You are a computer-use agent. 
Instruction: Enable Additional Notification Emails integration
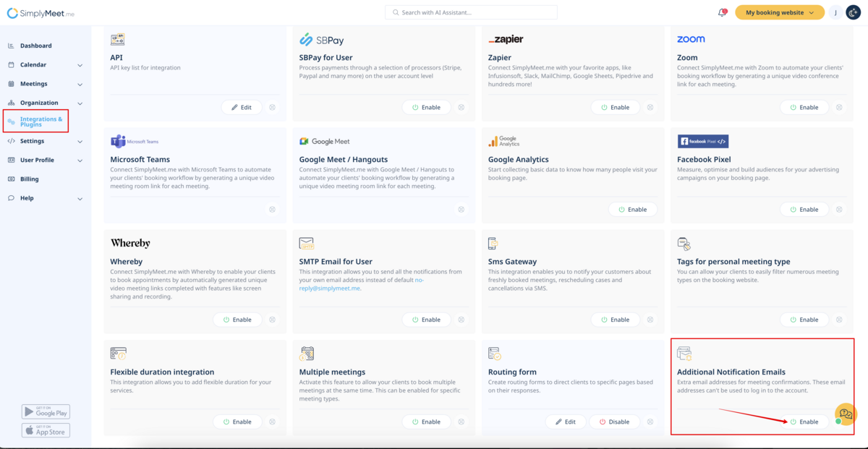(x=804, y=422)
